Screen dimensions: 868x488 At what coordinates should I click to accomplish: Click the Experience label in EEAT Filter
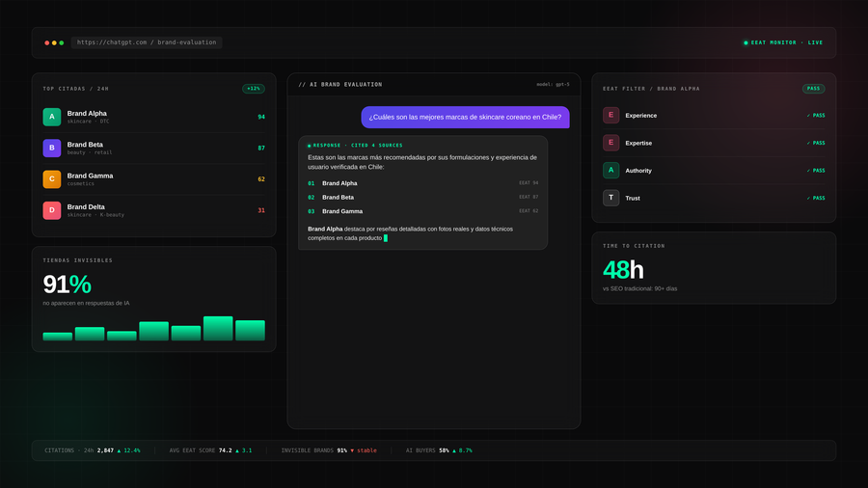(640, 116)
